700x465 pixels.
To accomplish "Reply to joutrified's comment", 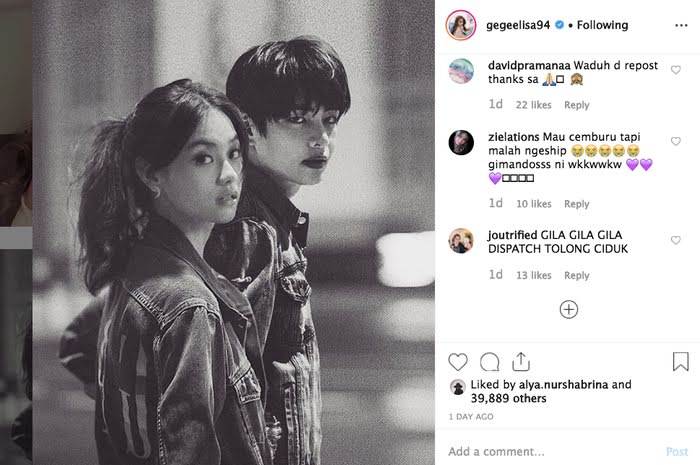I will (576, 275).
